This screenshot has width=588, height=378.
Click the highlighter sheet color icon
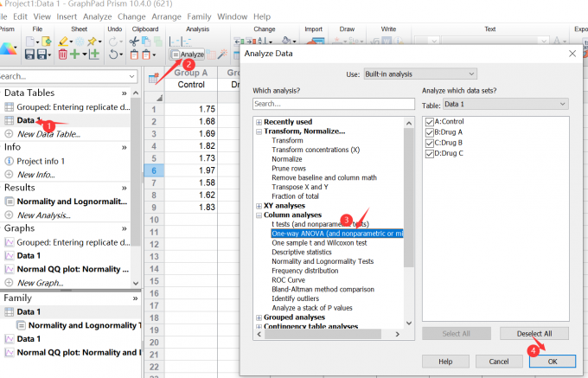point(65,41)
